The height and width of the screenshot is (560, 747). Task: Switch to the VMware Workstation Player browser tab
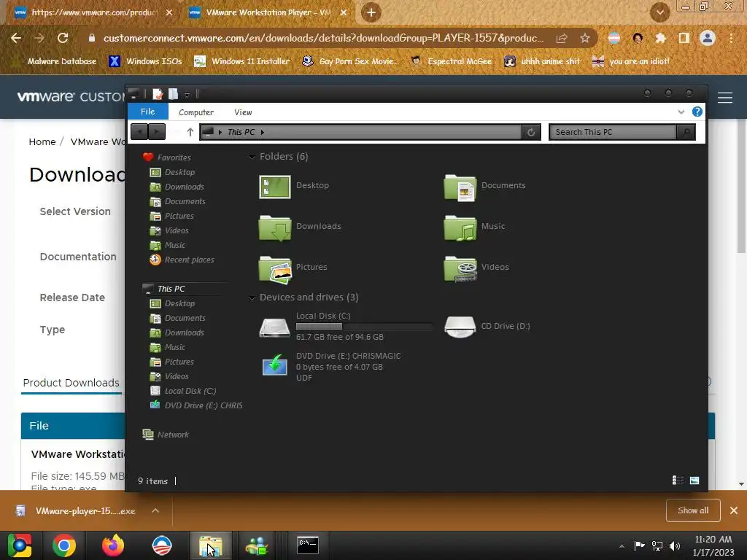coord(268,13)
